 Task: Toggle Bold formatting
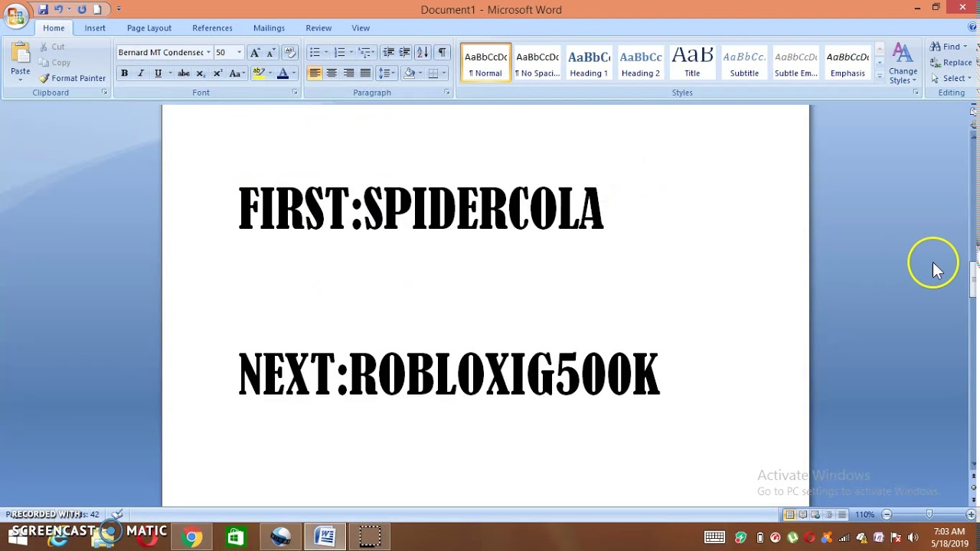[124, 73]
